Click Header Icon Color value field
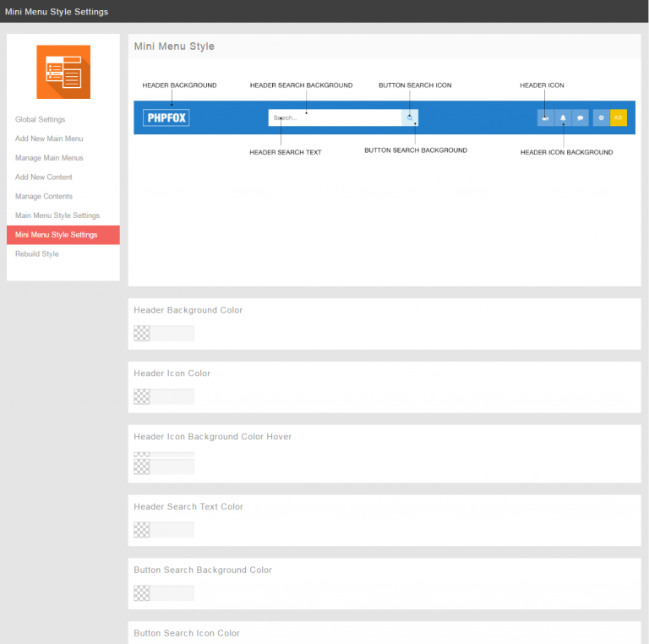This screenshot has width=649, height=644. pyautogui.click(x=172, y=396)
